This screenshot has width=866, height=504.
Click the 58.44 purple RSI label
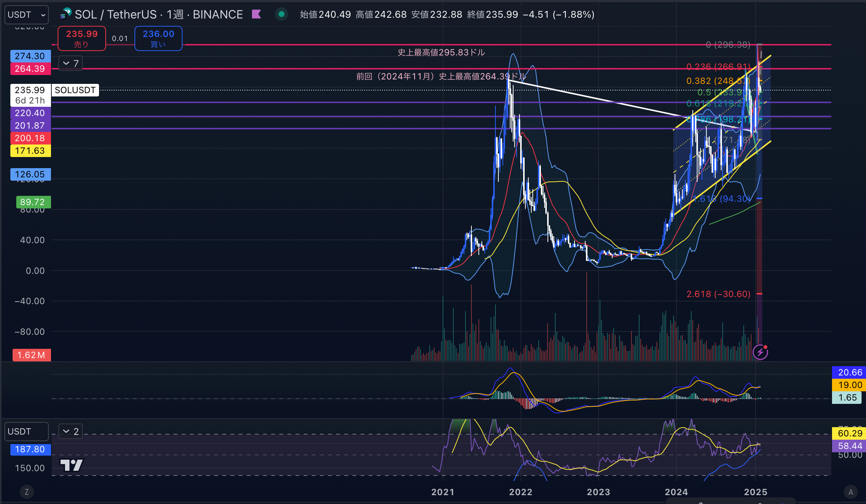[x=849, y=446]
